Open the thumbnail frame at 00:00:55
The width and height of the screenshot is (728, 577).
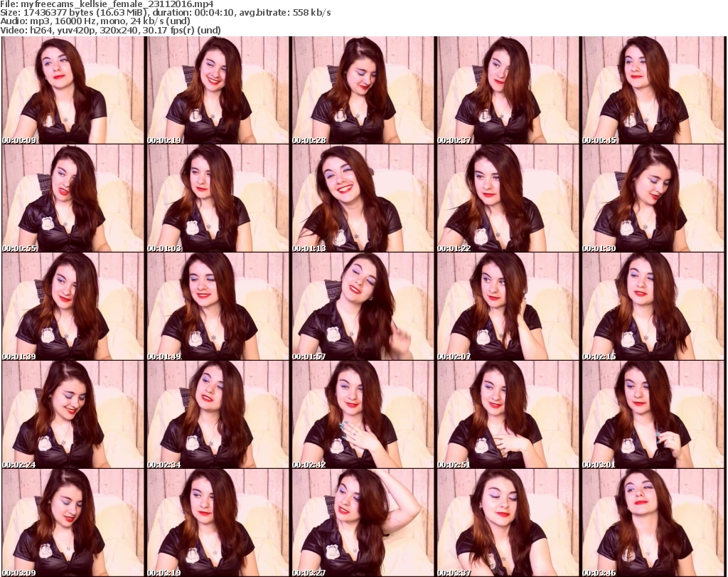[x=73, y=198]
